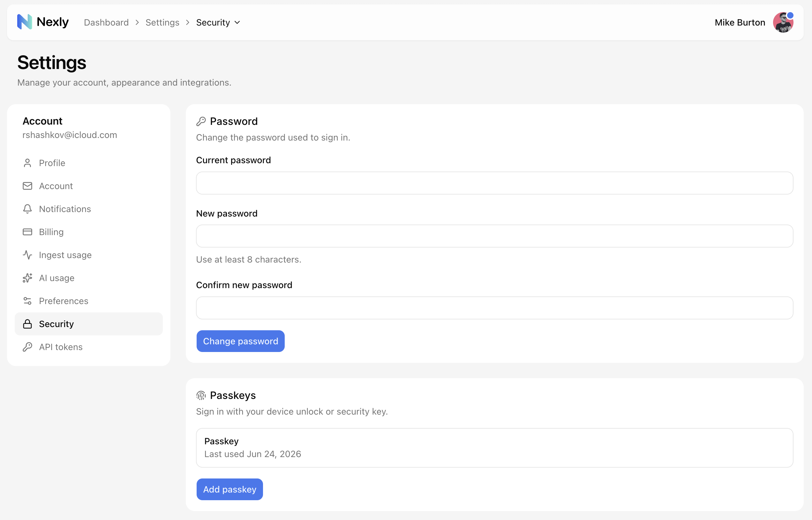
Task: Open the Preferences settings section
Action: (x=89, y=301)
